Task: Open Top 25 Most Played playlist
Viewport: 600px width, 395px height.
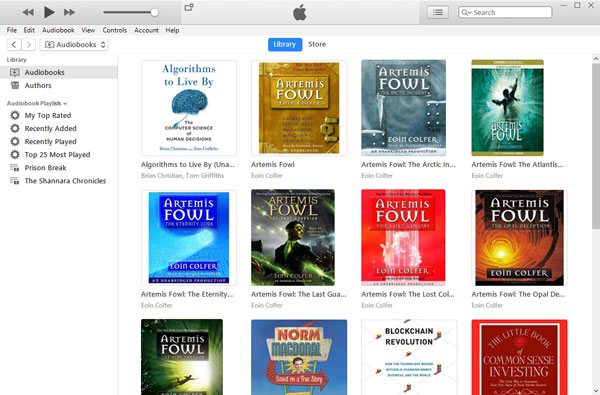Action: click(x=57, y=154)
